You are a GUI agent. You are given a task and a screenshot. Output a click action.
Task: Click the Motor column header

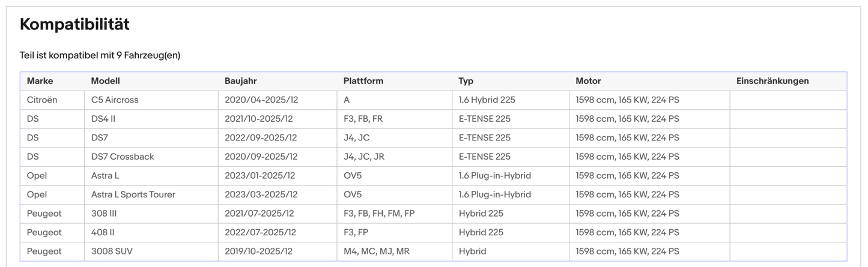click(x=588, y=81)
